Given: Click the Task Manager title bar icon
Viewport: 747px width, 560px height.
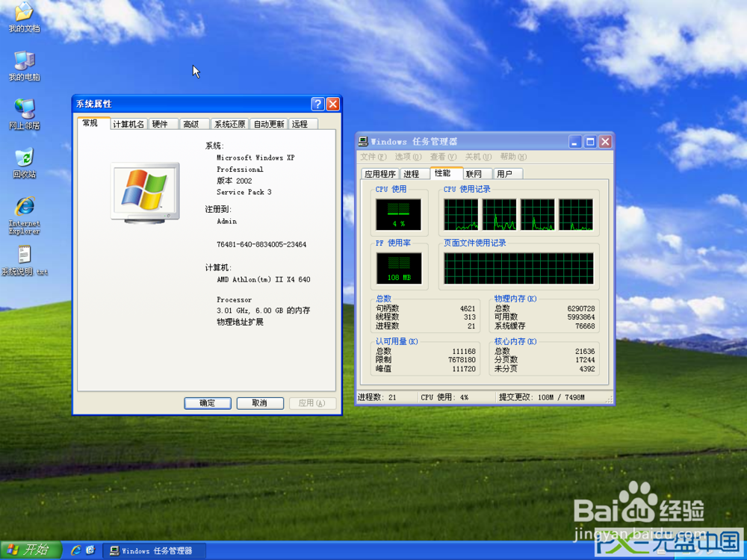Looking at the screenshot, I should [x=364, y=141].
